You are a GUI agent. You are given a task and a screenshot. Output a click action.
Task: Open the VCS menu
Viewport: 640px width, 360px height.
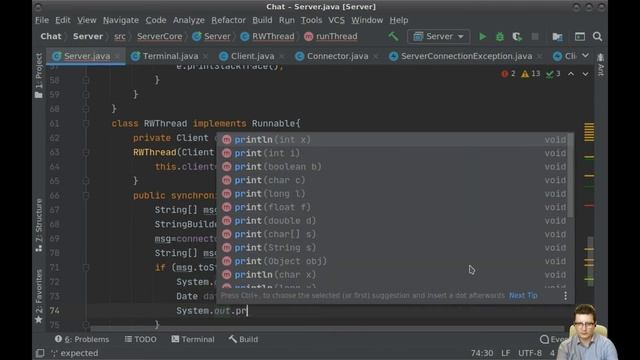pyautogui.click(x=336, y=20)
